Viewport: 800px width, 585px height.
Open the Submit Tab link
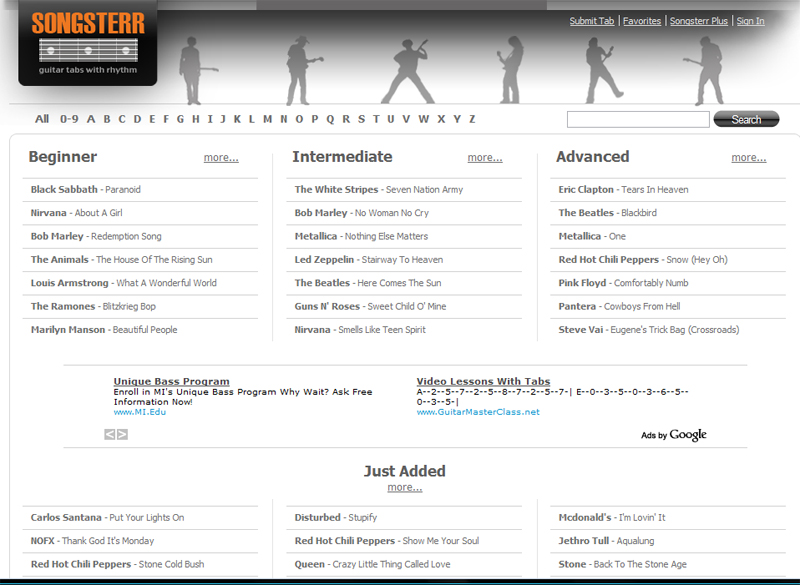point(592,21)
